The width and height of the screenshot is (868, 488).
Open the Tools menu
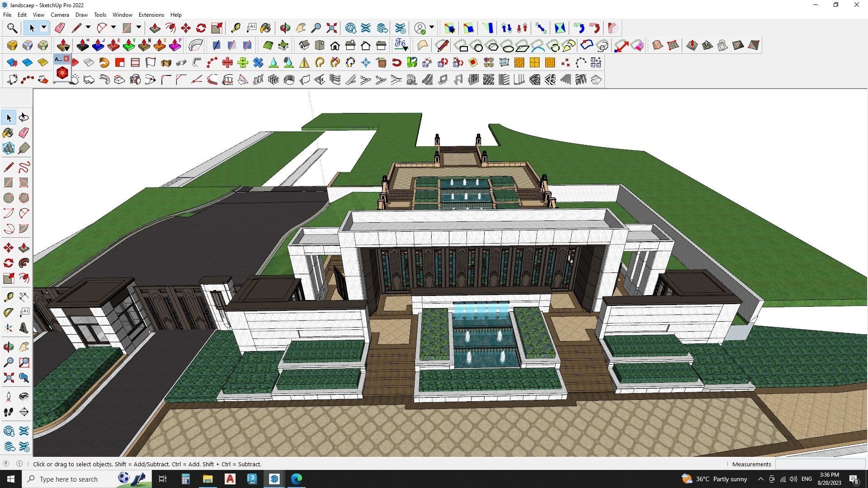click(x=100, y=14)
